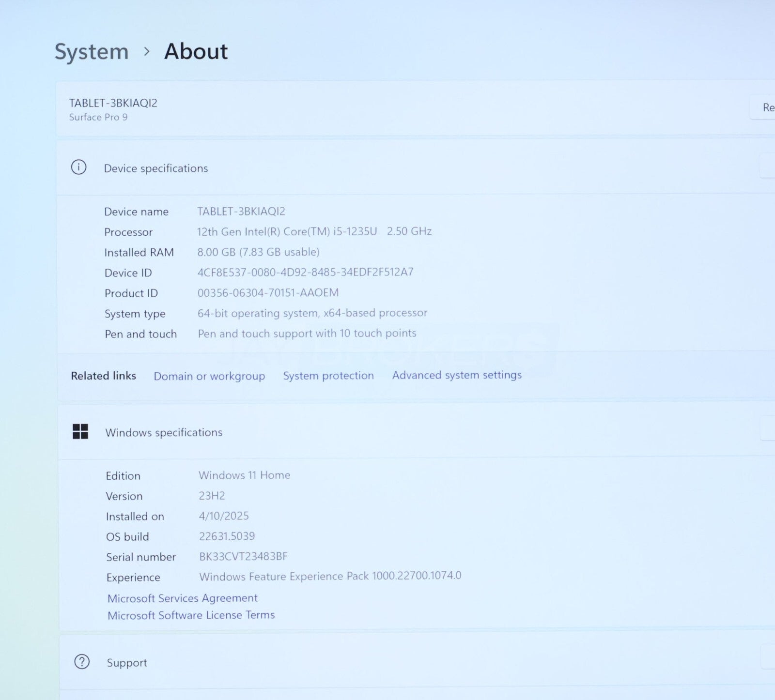Viewport: 775px width, 700px height.
Task: Click the breadcrumb chevron after System
Action: point(147,51)
